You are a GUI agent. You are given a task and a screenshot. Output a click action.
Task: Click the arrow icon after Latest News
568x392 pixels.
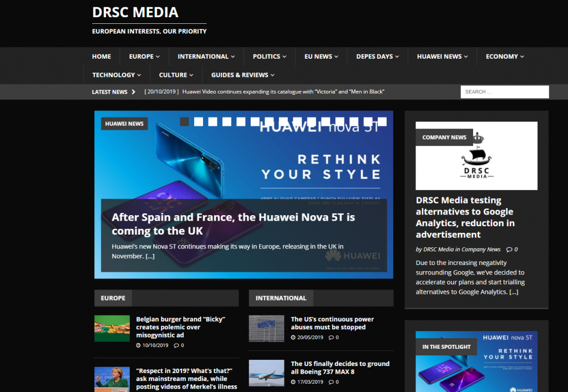[134, 92]
